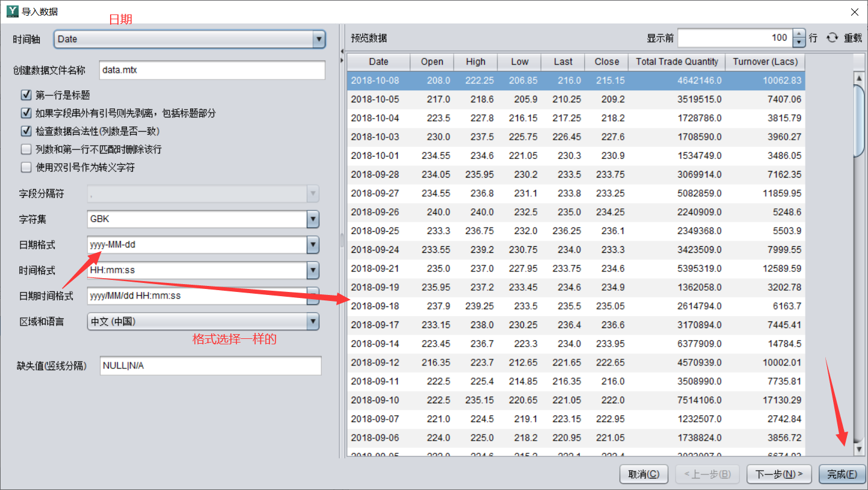
Task: Select the 2018-09-28 row date cell
Action: point(378,174)
